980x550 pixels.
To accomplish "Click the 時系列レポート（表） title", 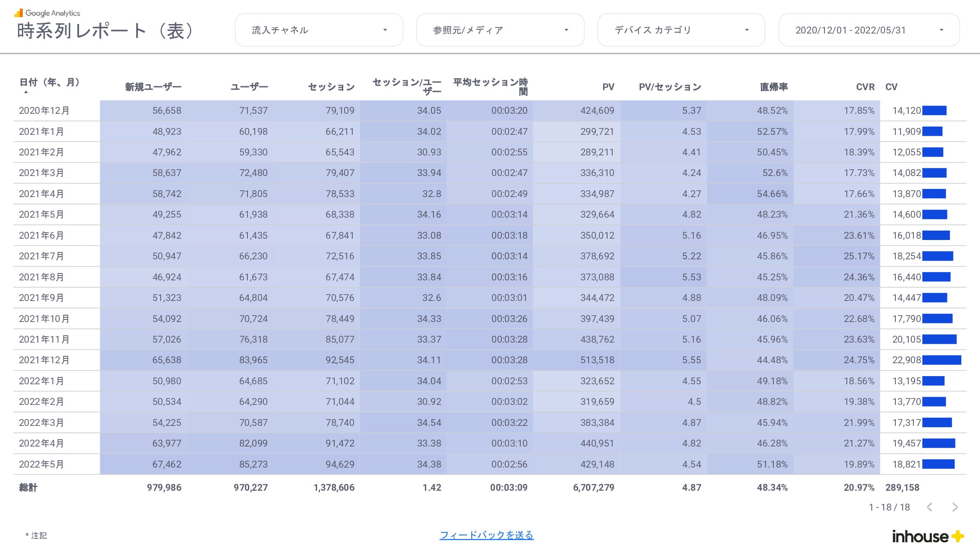I will (106, 31).
